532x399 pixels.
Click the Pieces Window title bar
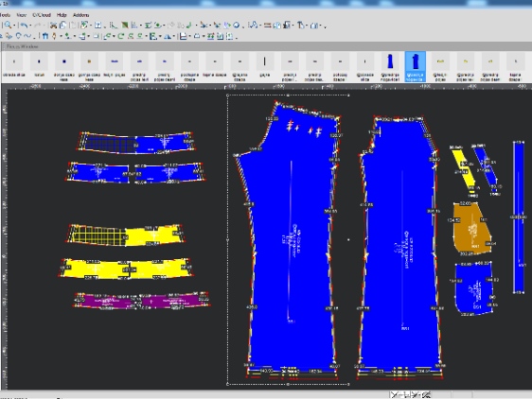click(266, 46)
